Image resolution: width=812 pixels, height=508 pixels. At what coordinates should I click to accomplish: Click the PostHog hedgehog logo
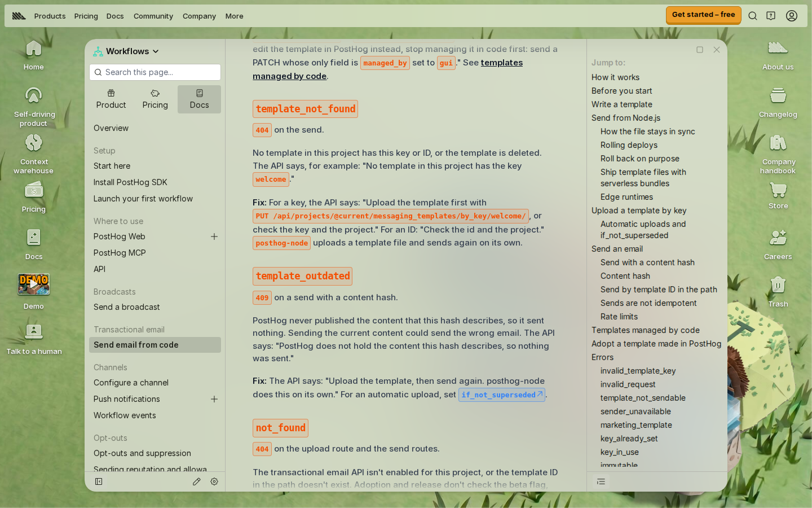click(19, 16)
